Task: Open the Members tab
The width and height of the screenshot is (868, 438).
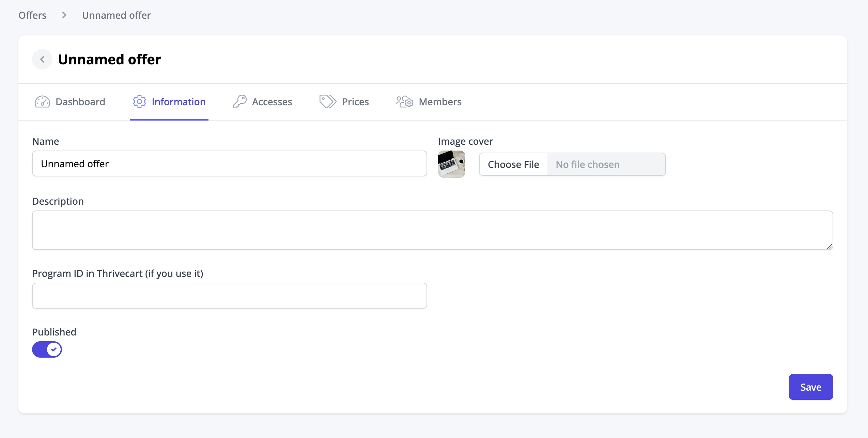Action: (x=429, y=102)
